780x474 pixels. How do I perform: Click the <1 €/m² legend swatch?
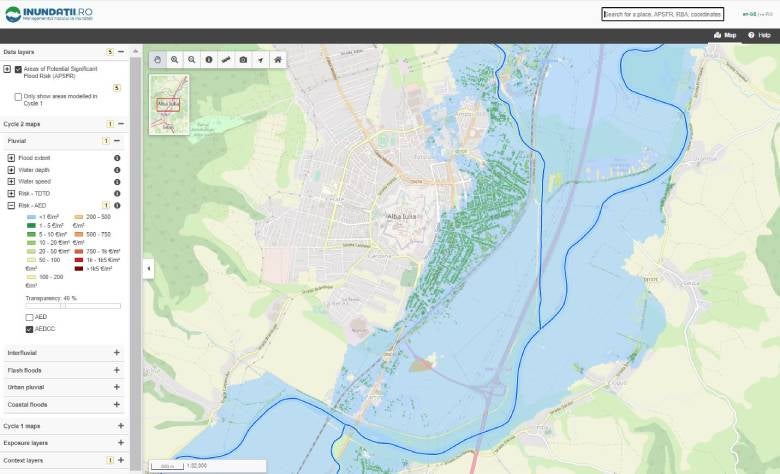31,217
